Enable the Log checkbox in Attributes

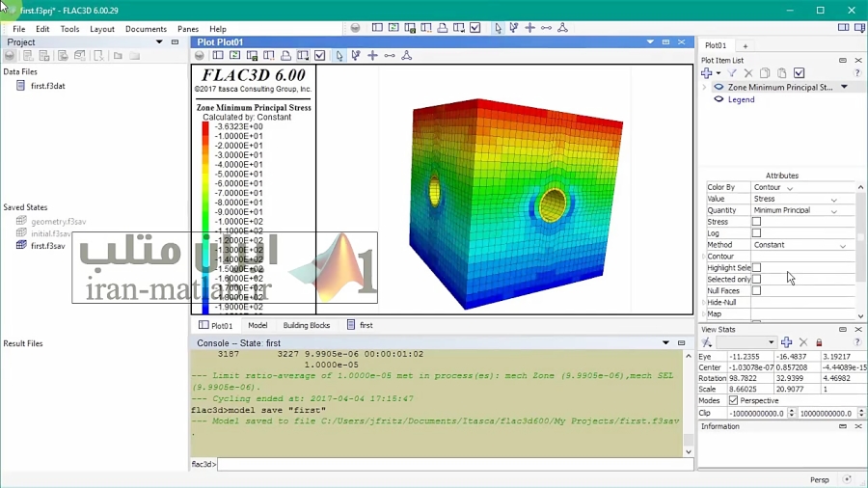(756, 233)
